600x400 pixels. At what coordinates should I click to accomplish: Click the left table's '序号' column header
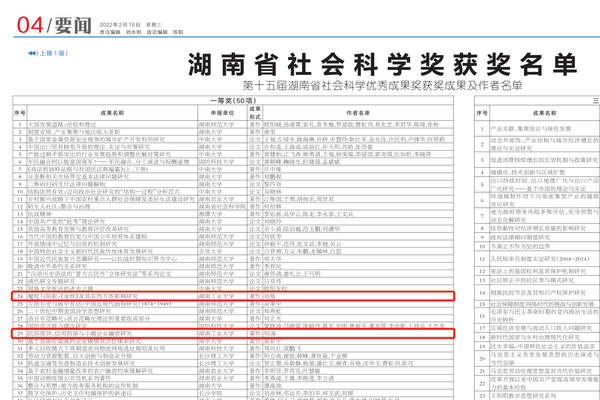click(x=20, y=113)
